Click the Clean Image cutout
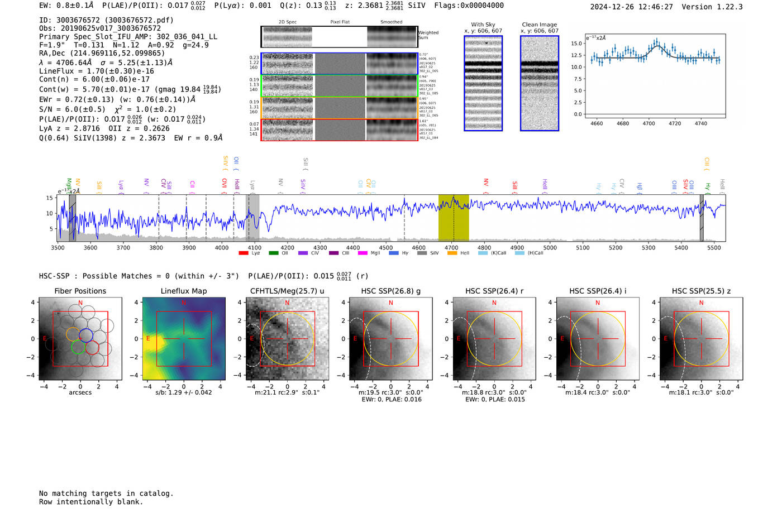Screen dimensions: 782x532 (540, 83)
